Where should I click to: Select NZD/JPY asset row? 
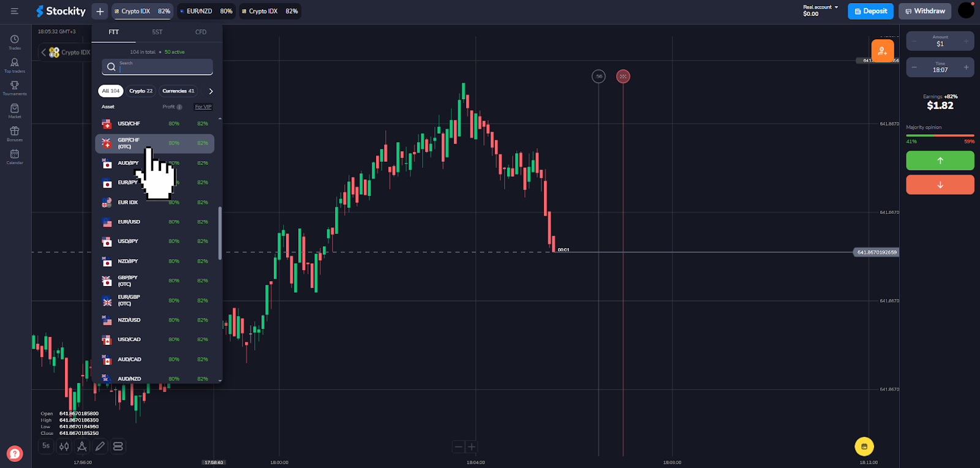coord(155,261)
